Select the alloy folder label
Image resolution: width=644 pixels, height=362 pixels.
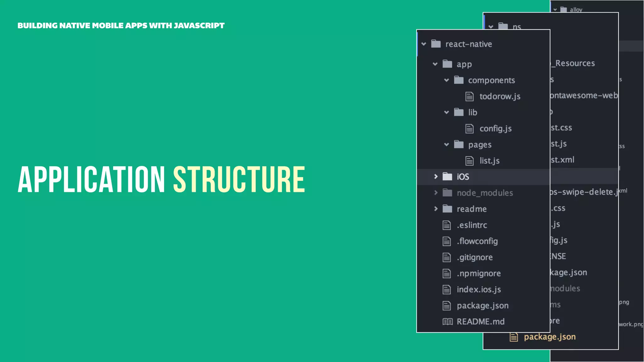576,10
